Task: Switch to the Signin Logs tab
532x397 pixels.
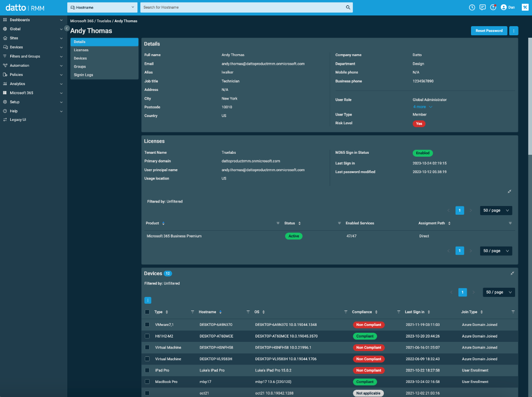Action: (x=104, y=75)
